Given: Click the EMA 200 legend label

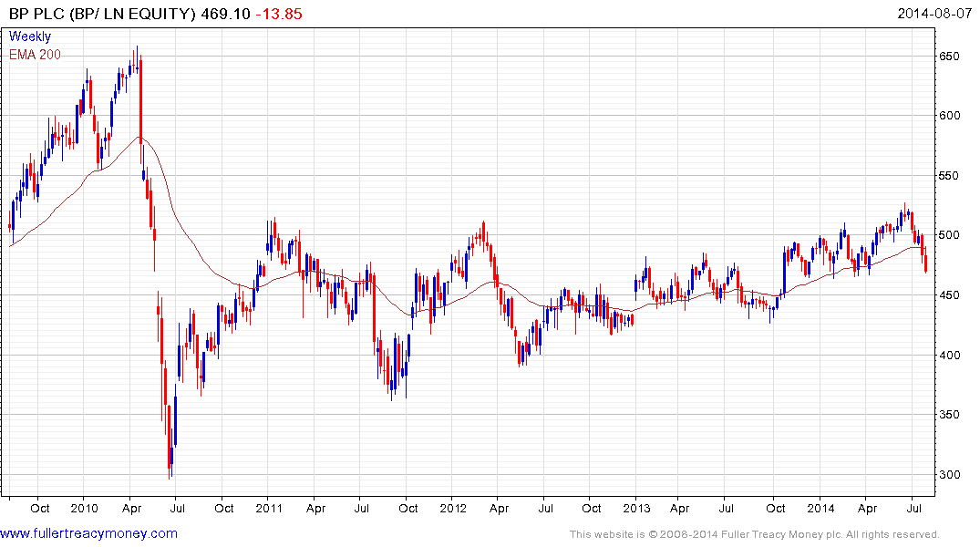Looking at the screenshot, I should click(x=35, y=55).
